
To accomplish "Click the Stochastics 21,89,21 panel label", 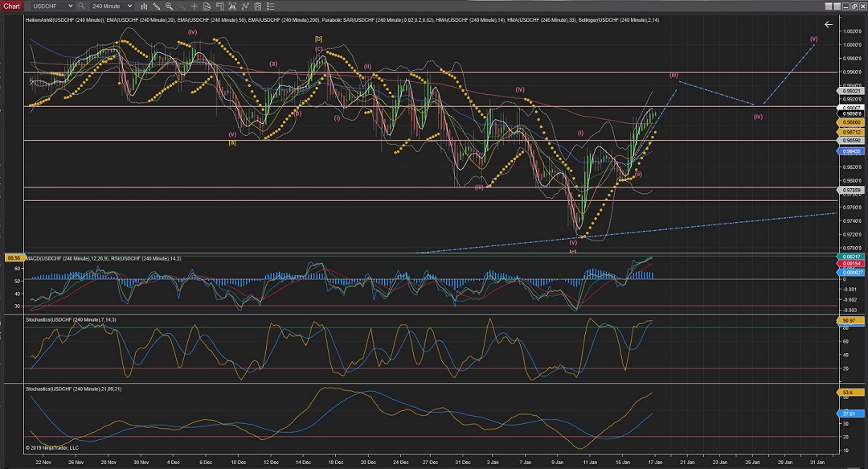I will click(x=74, y=389).
